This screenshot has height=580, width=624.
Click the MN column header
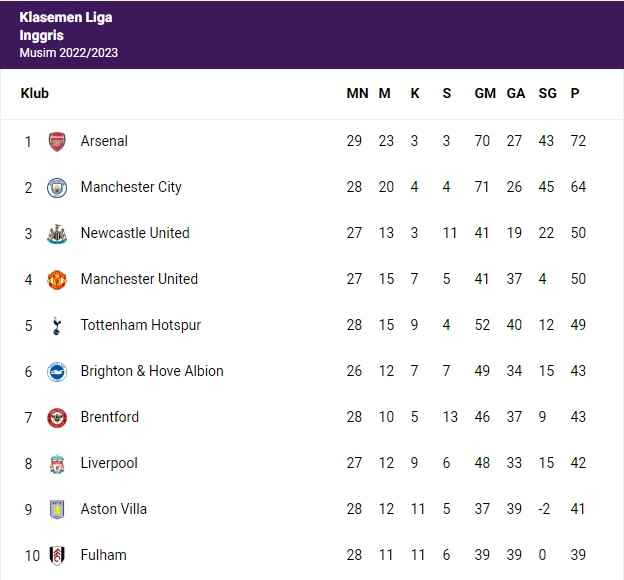coord(357,93)
